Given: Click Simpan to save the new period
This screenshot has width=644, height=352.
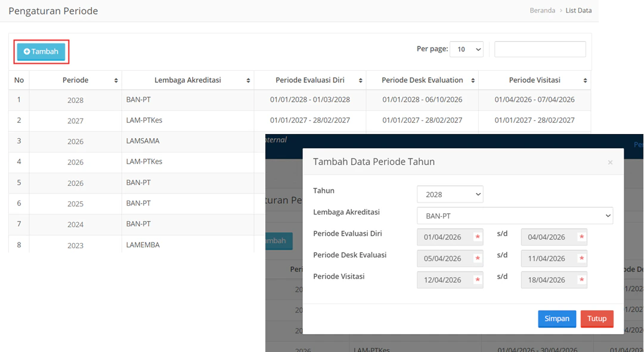Looking at the screenshot, I should (556, 319).
